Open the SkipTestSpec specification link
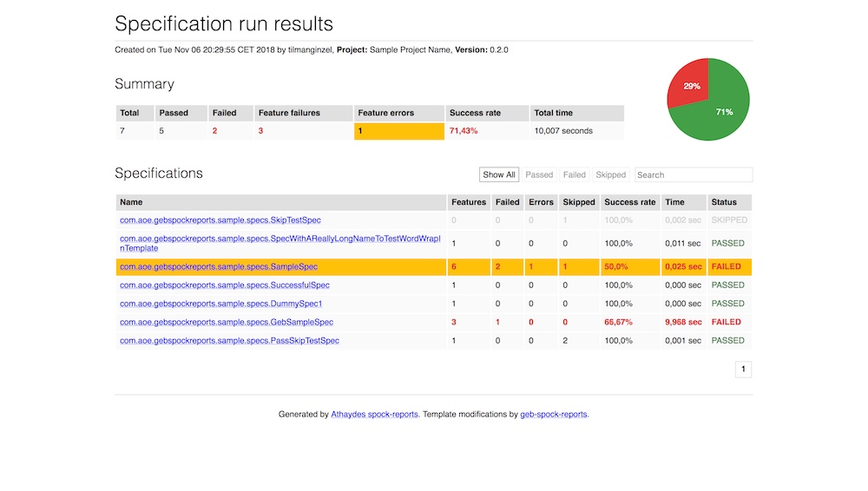868x491 pixels. [220, 219]
